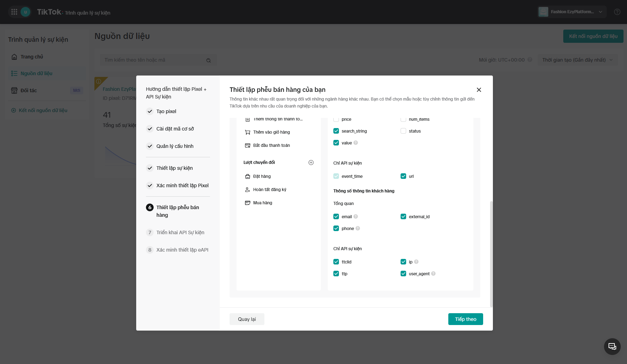Toggle the url checkbox
The width and height of the screenshot is (627, 364).
point(403,176)
